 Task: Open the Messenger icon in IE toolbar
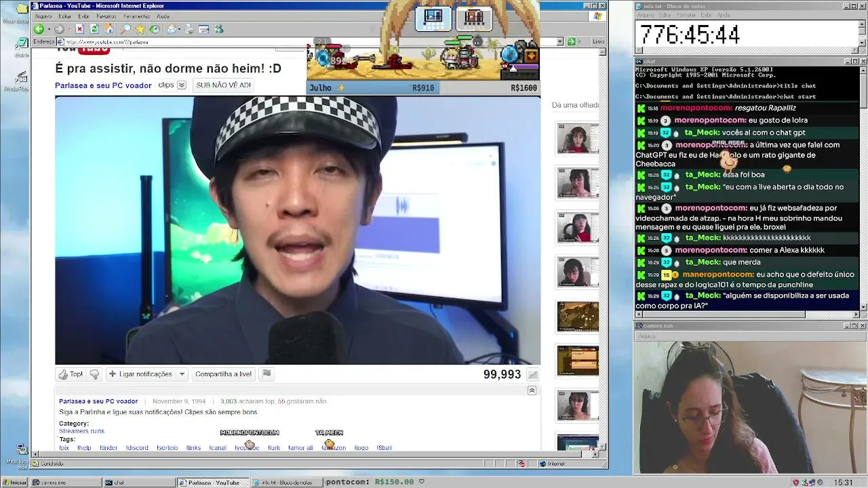click(218, 29)
